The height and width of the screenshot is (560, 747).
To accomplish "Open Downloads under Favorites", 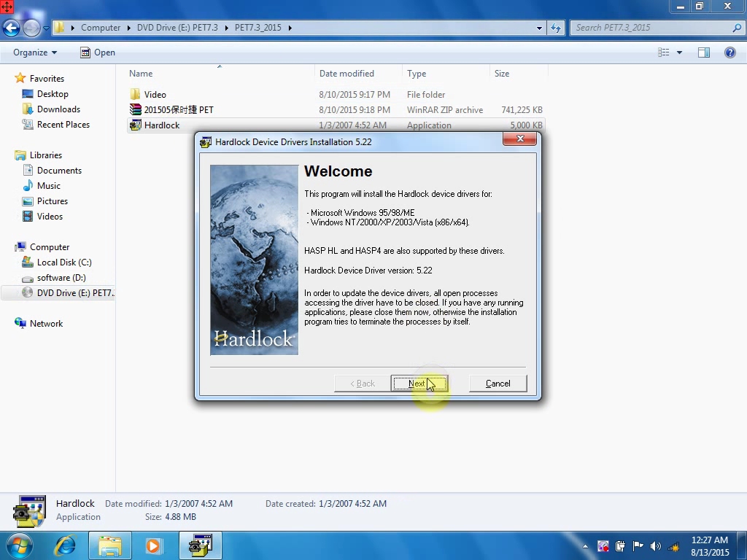I will pyautogui.click(x=58, y=109).
